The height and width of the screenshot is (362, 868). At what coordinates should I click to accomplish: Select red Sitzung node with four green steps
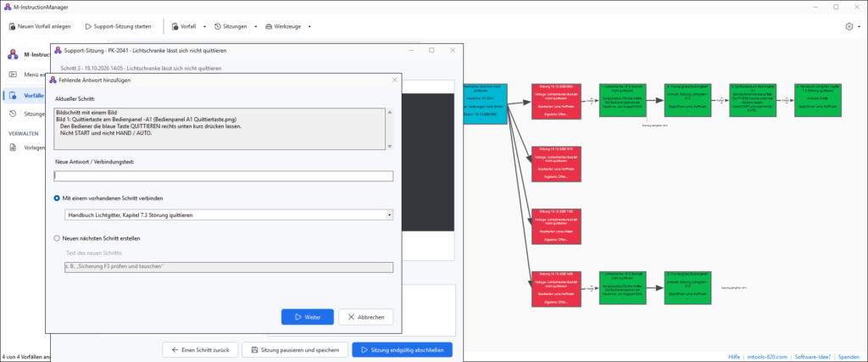(557, 101)
